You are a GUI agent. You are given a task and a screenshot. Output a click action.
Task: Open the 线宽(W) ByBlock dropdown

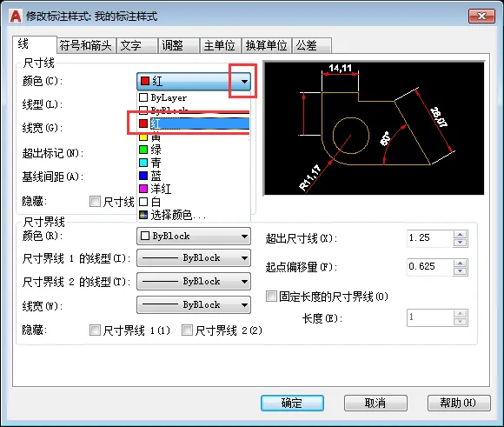point(194,304)
